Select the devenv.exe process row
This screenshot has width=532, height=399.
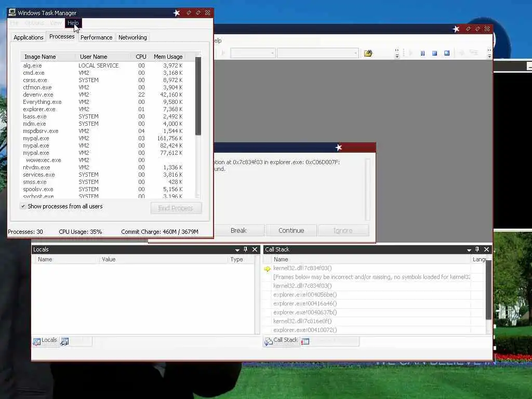[103, 95]
